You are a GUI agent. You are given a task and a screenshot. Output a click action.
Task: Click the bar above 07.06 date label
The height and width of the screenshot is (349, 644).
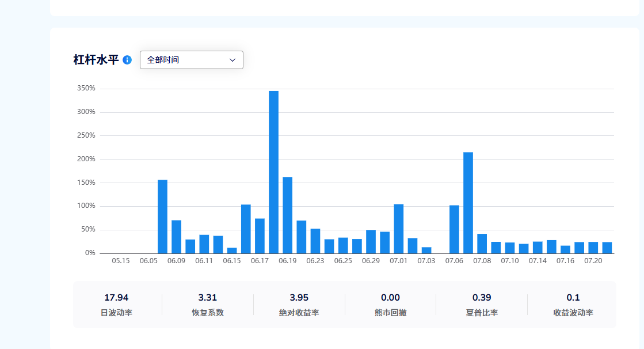tap(454, 229)
